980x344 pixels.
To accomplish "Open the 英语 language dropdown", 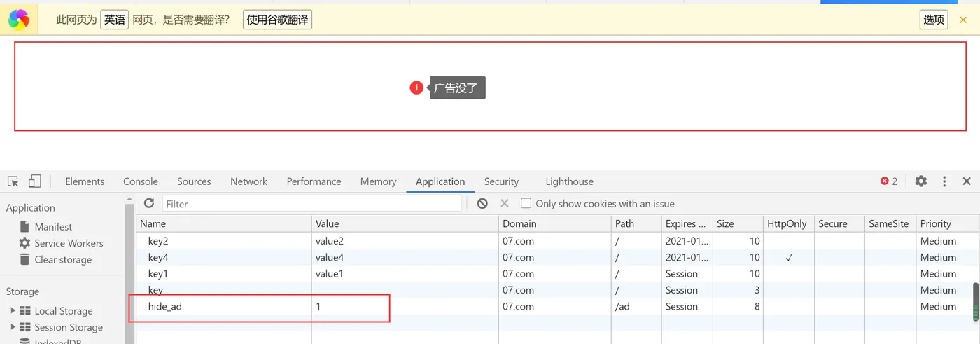I will pyautogui.click(x=114, y=20).
